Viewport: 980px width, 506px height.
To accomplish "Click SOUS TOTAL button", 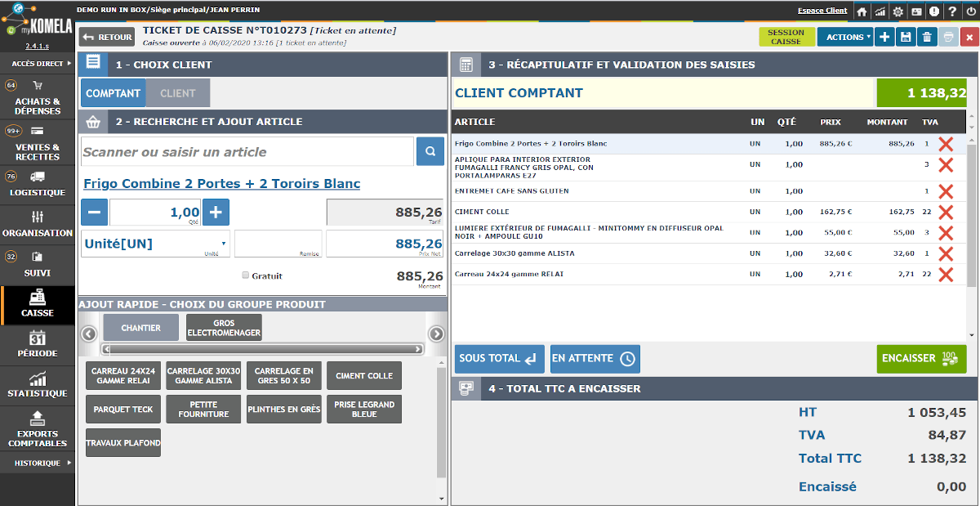I will click(x=499, y=359).
